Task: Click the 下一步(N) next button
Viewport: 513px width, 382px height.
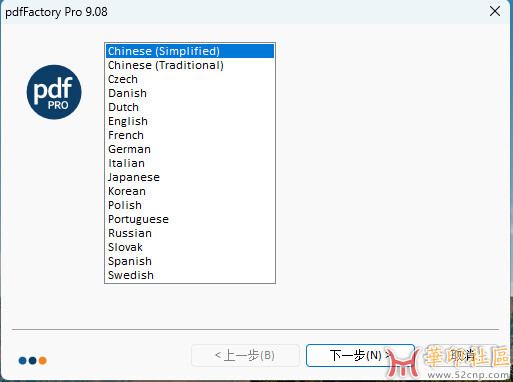Action: tap(360, 355)
